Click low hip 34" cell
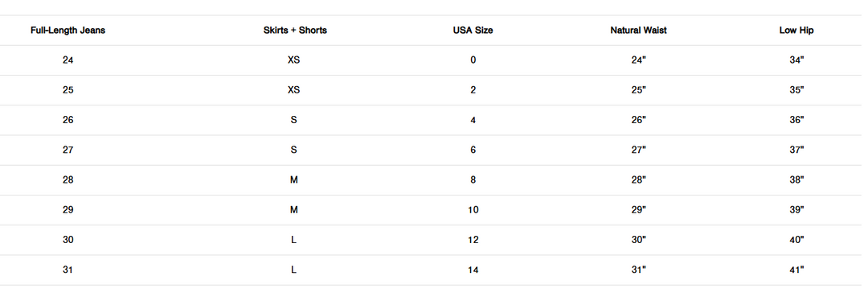 (x=796, y=60)
